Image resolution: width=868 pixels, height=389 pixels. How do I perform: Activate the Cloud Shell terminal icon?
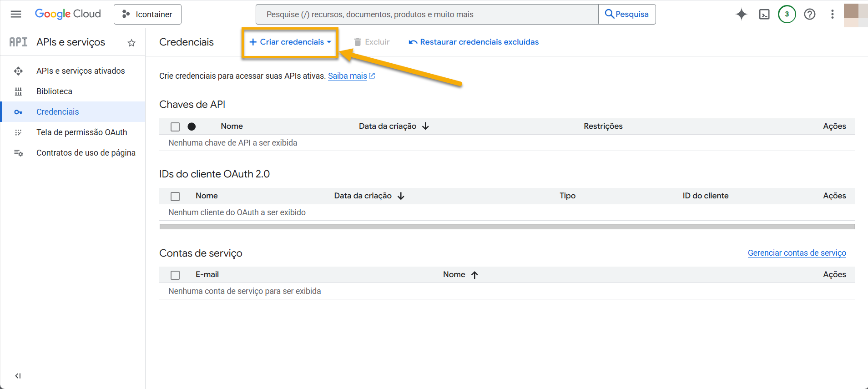(x=764, y=14)
